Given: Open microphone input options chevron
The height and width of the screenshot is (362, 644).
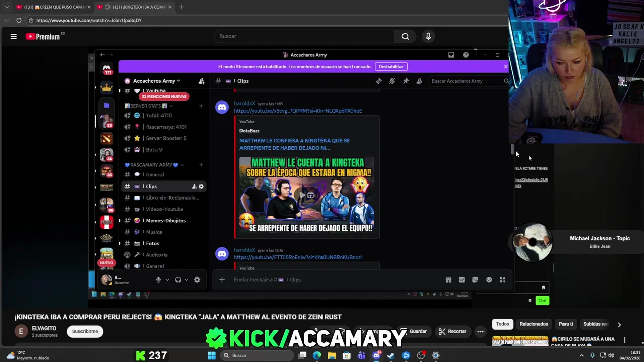Looking at the screenshot, I should point(167,280).
